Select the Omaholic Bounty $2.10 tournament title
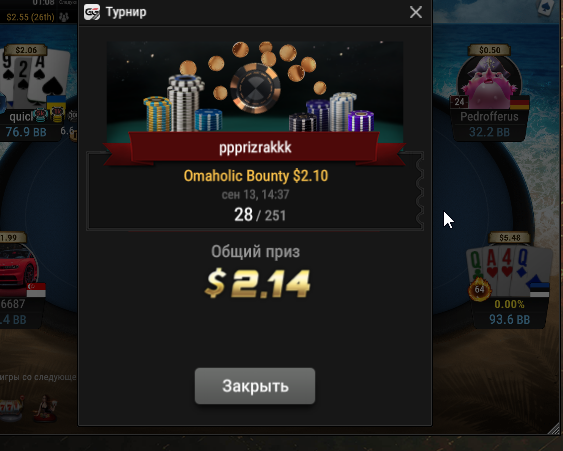563x451 pixels. pos(256,176)
